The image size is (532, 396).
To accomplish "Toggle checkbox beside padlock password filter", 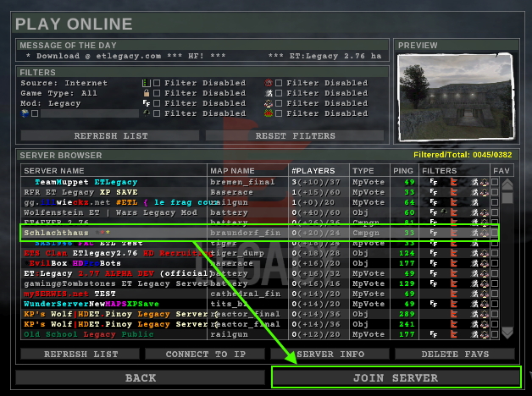I will pos(157,93).
